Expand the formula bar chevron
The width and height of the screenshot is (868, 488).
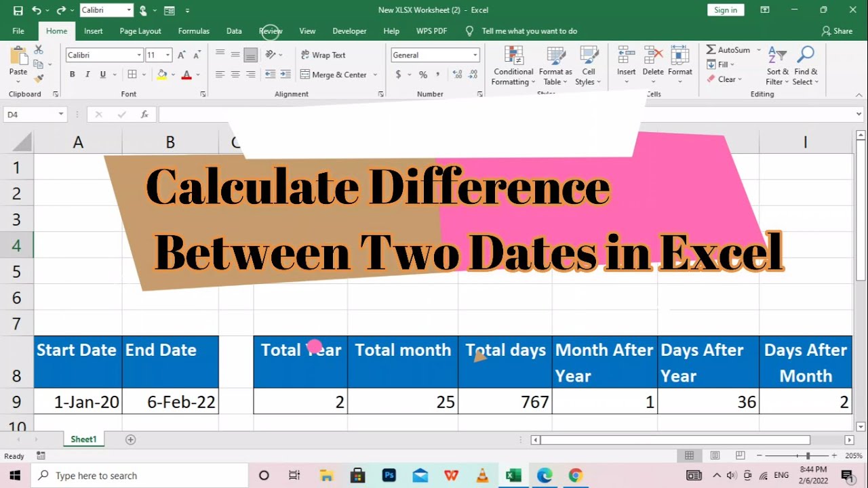(859, 115)
